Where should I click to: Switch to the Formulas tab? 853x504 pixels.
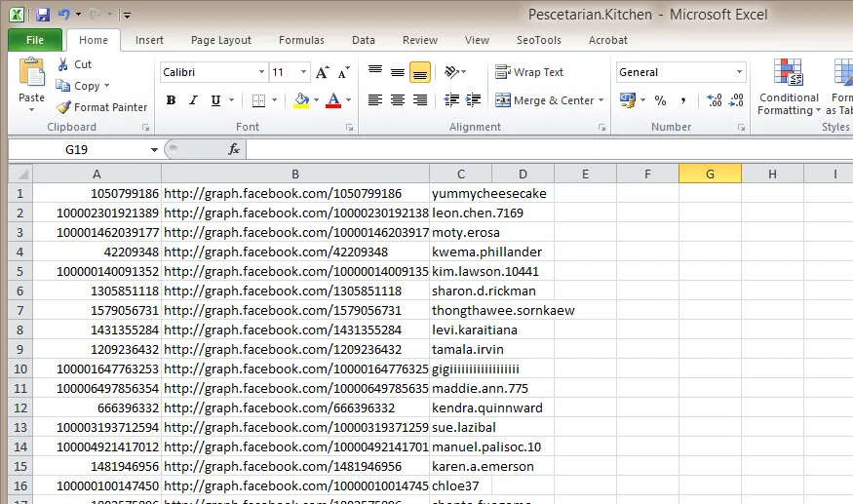point(301,40)
